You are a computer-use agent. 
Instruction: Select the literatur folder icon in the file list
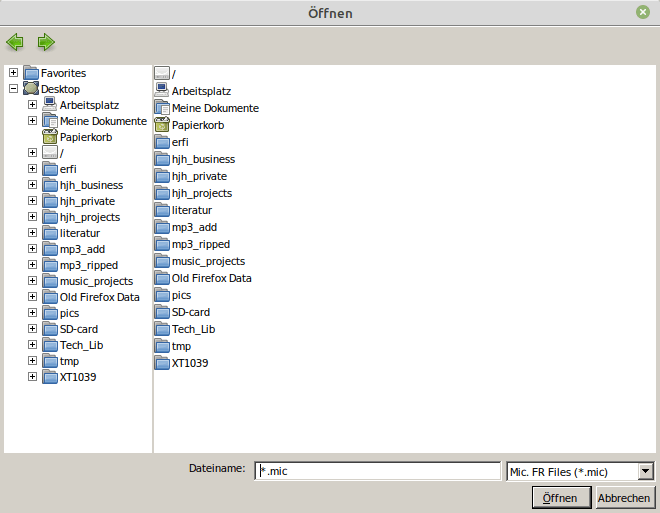click(162, 210)
